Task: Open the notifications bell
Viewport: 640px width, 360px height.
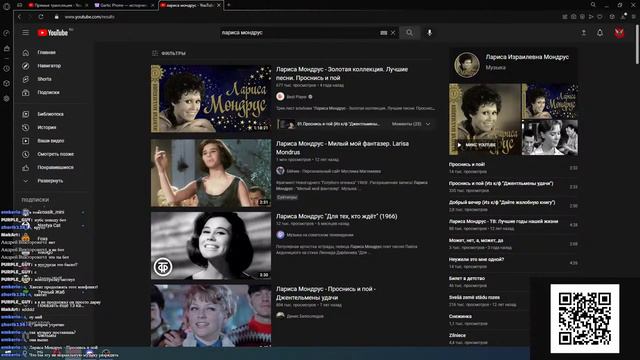Action: tap(600, 33)
